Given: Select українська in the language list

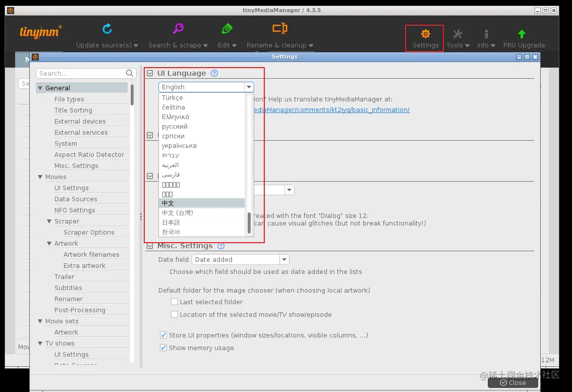Looking at the screenshot, I should 202,146.
